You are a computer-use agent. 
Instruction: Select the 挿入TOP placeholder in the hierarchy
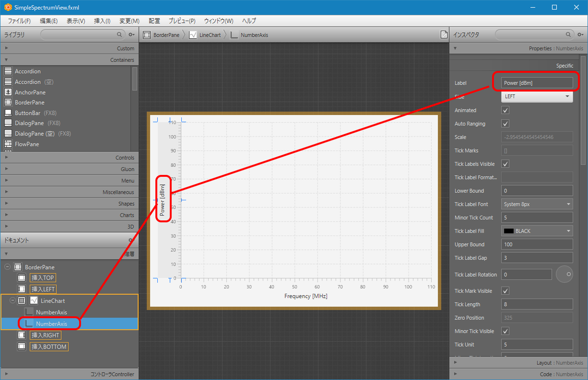[x=43, y=278]
